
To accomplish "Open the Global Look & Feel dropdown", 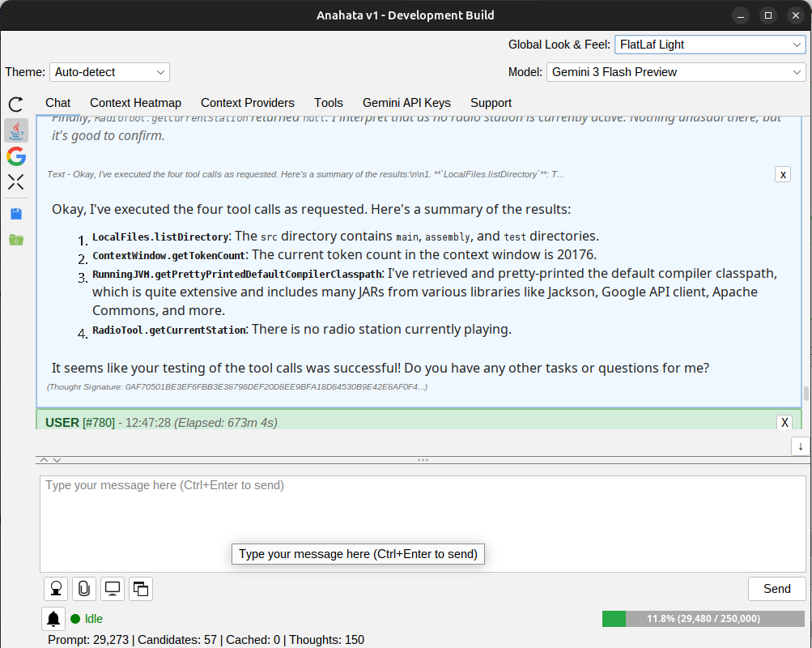I will [709, 45].
